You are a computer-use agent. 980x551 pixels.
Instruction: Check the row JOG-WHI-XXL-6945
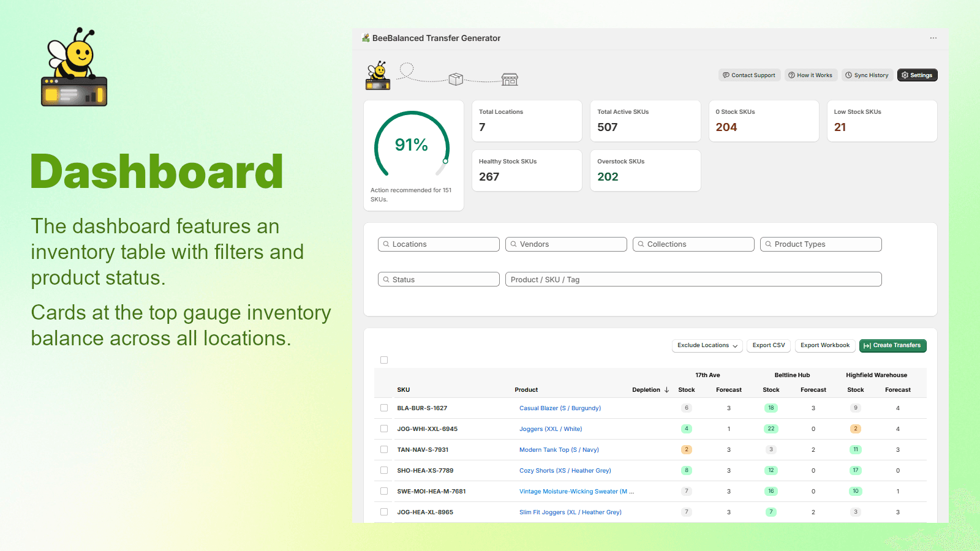[384, 429]
